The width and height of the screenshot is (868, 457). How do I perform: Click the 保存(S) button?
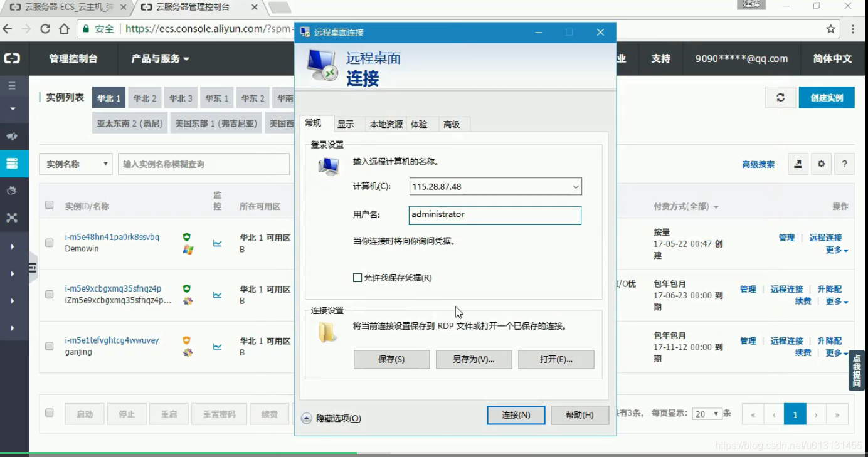[391, 359]
